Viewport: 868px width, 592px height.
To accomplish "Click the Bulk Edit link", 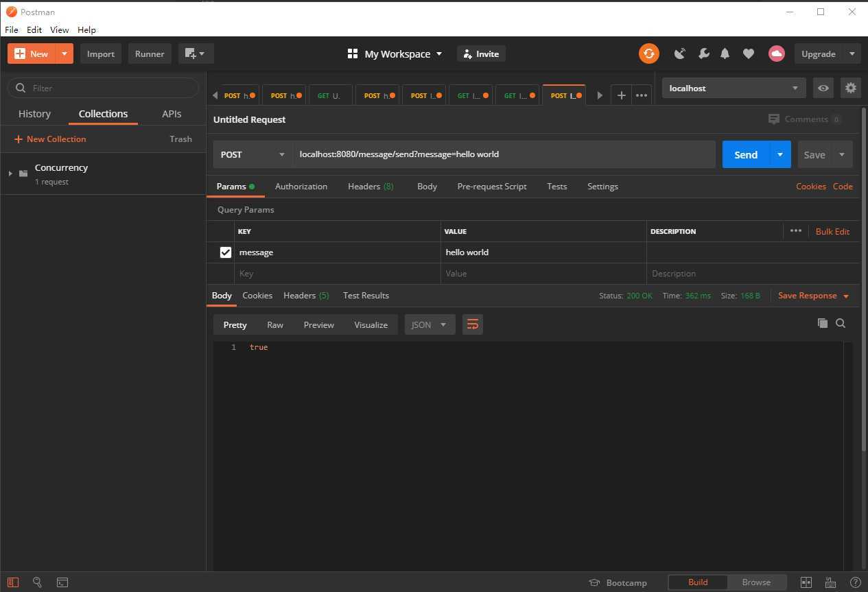I will coord(832,231).
